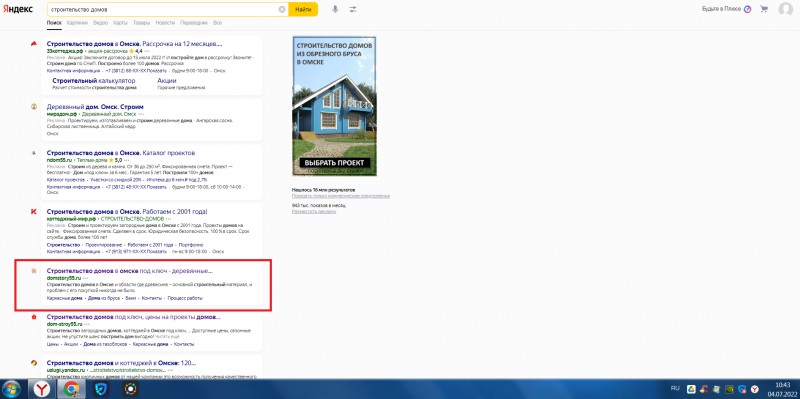Open 'Процесс работы' sitelink of domstory55.ru
800x399 pixels.
point(185,298)
